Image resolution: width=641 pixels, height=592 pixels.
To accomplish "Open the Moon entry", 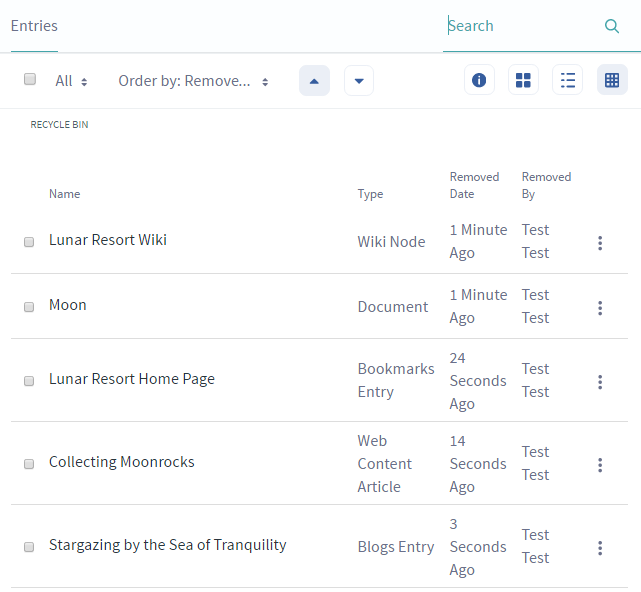I will click(68, 305).
